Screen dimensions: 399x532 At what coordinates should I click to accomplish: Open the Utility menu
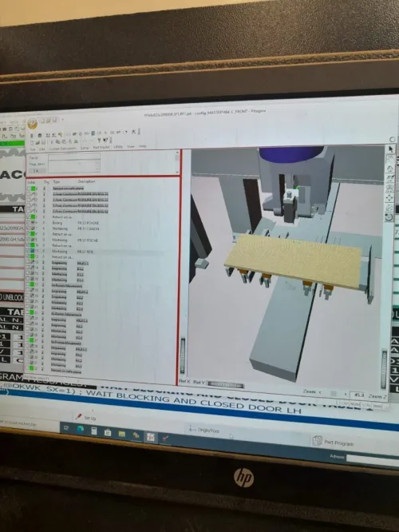coord(118,146)
